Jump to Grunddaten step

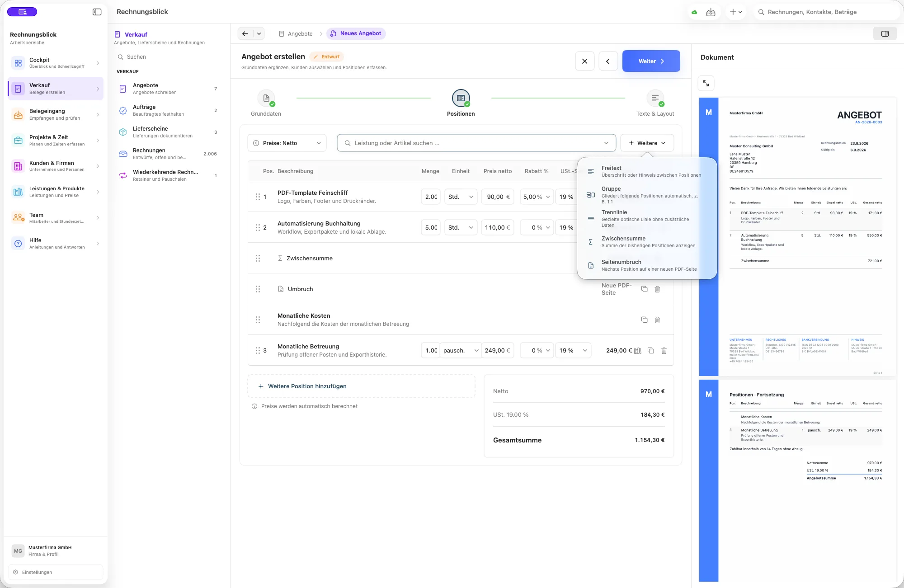[x=266, y=103]
